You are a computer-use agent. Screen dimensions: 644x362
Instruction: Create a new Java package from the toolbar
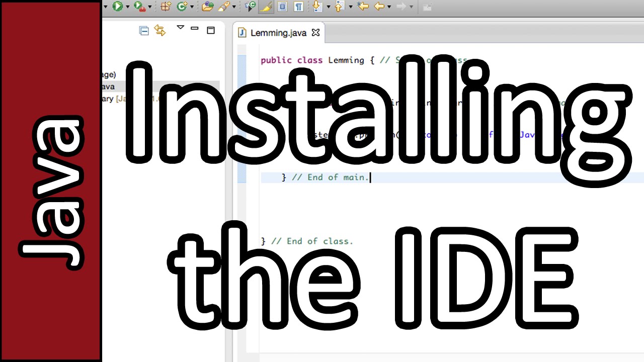pyautogui.click(x=166, y=6)
